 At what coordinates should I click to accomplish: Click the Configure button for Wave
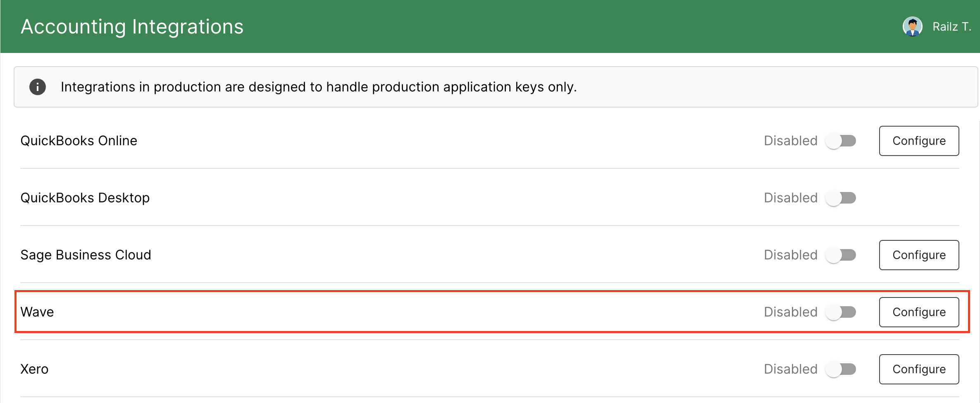point(919,312)
